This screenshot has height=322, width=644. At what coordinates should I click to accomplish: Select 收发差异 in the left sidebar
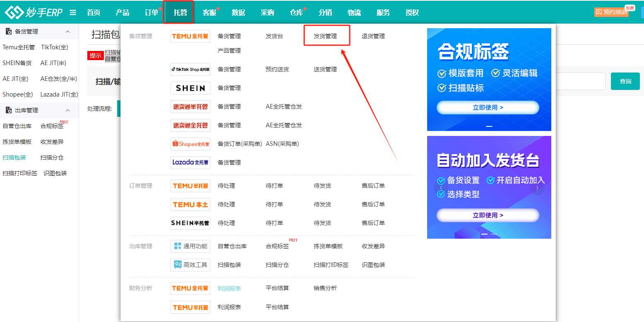[52, 142]
